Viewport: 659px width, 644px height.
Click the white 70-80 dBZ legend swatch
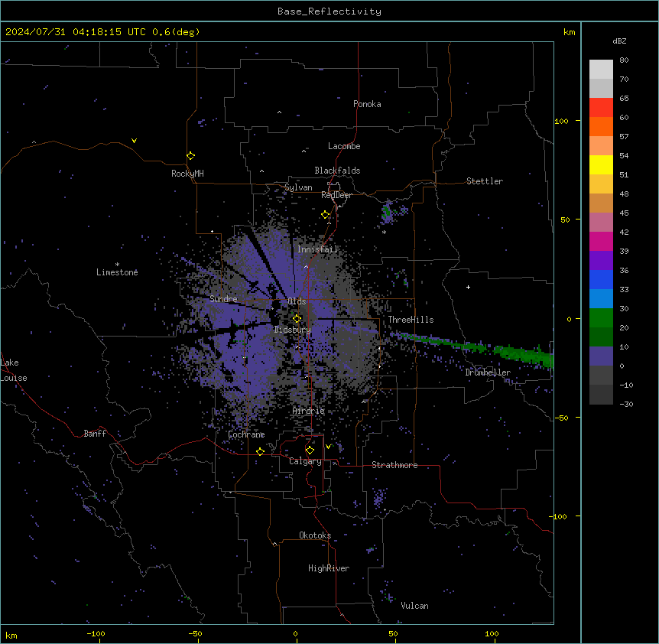coord(601,70)
